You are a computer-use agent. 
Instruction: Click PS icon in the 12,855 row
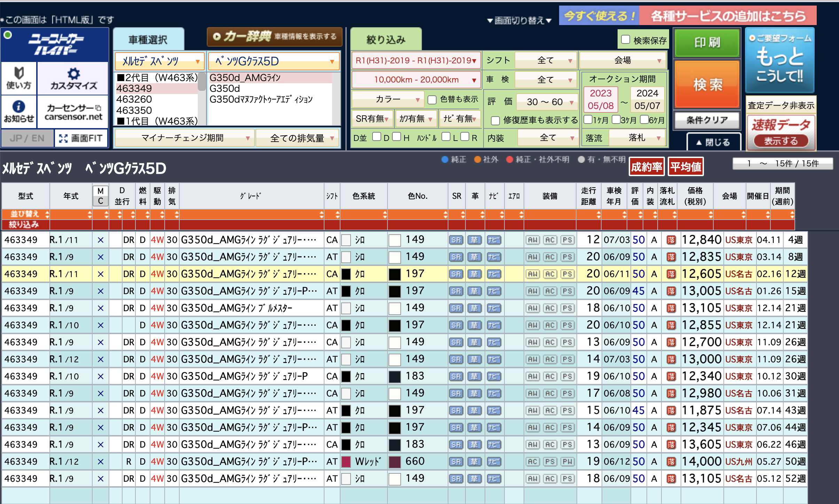567,325
